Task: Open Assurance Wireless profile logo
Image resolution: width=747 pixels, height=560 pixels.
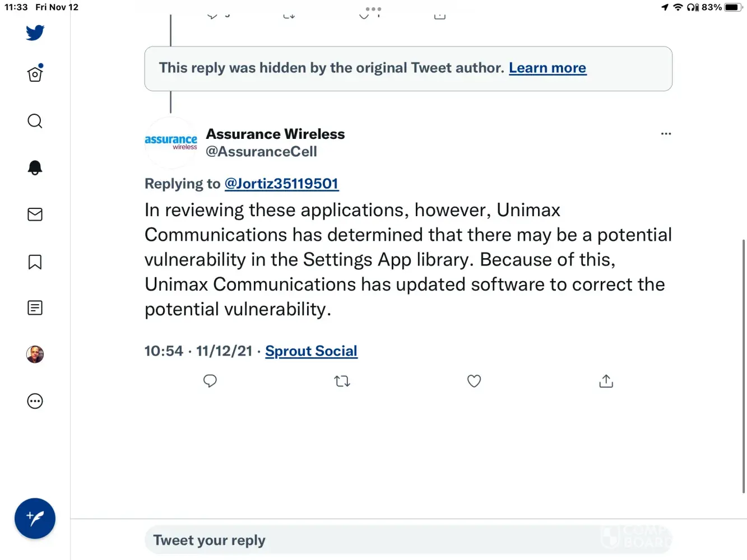Action: [171, 142]
